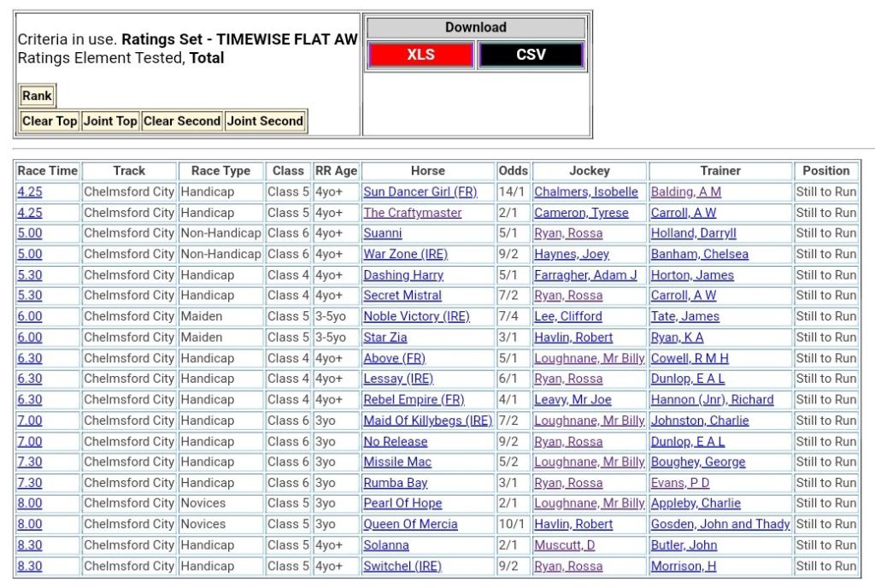Choose the Joint Second filter
Viewport: 875px width, 588px height.
point(265,121)
